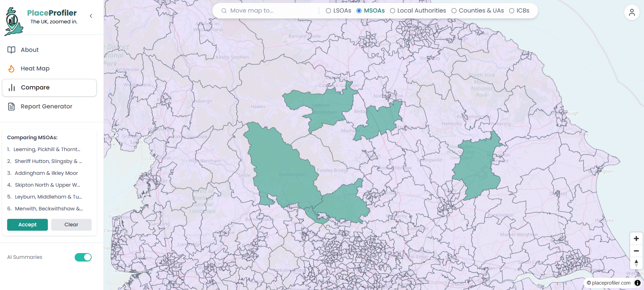The height and width of the screenshot is (290, 644).
Task: Zoom in on the map
Action: click(636, 239)
